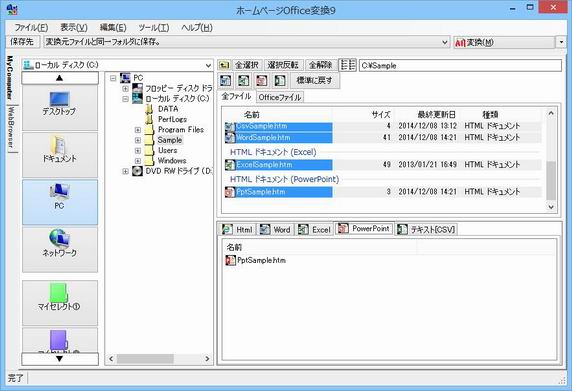Switch to the 全ファイル tab
The height and width of the screenshot is (391, 572).
236,96
